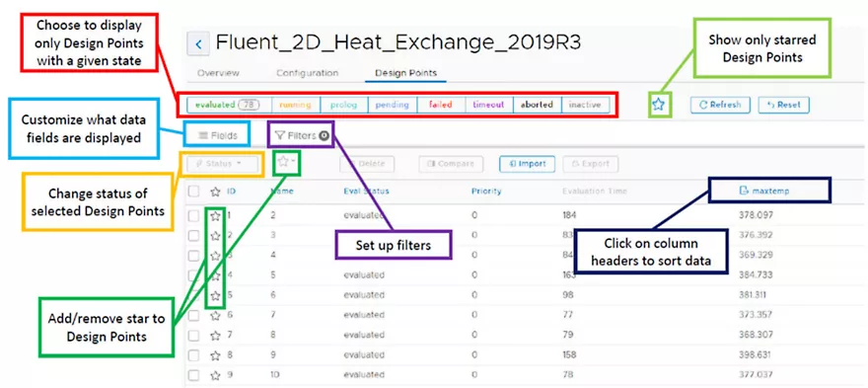
Task: Check the box for Design Point ID 7
Action: (193, 336)
